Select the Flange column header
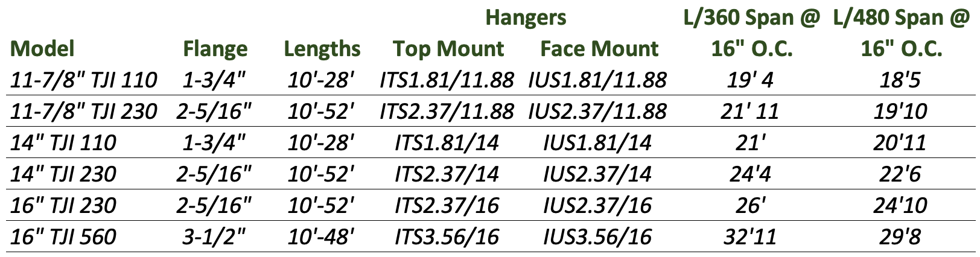This screenshot has width=980, height=257. pyautogui.click(x=215, y=49)
